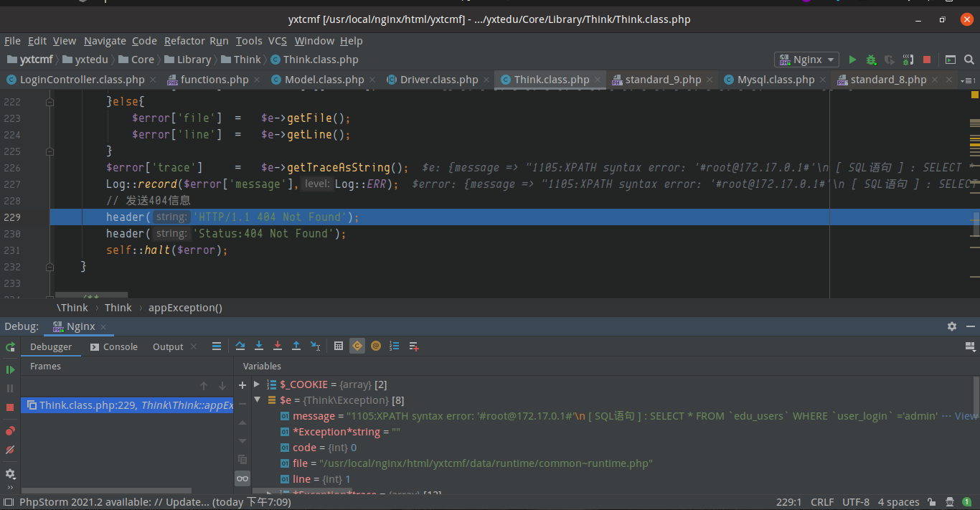Screen dimensions: 980x510
Task: Open the run anything toolbar icon
Action: pos(951,60)
